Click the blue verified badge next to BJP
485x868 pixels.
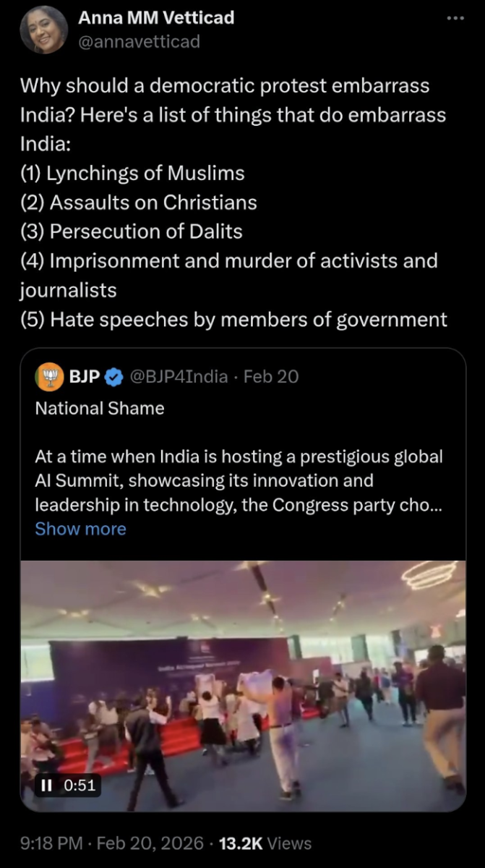point(113,376)
